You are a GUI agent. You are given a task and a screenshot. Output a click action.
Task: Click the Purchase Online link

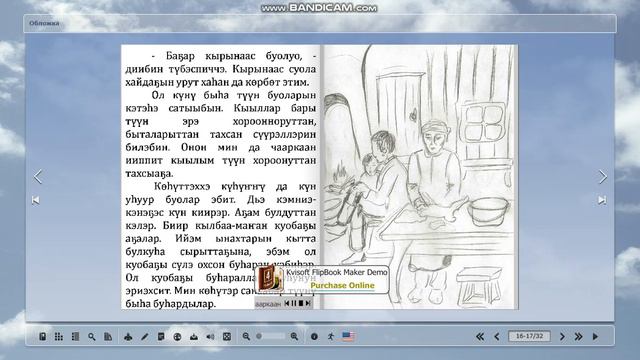tap(342, 285)
